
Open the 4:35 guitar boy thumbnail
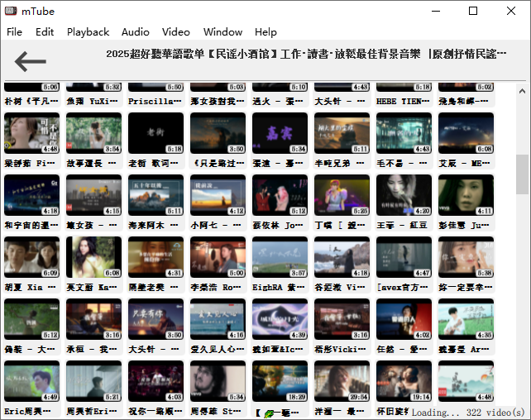(x=466, y=319)
